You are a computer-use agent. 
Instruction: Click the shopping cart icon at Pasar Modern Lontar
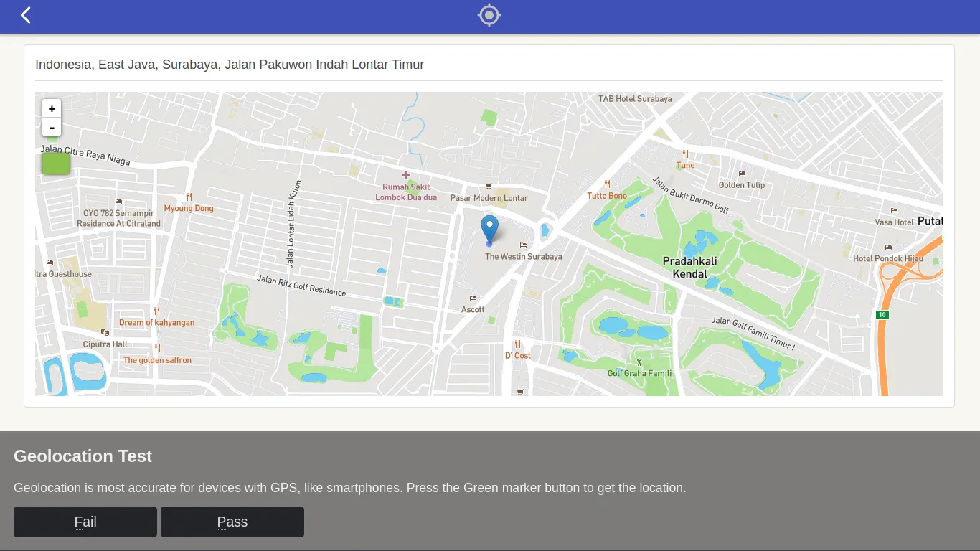489,187
